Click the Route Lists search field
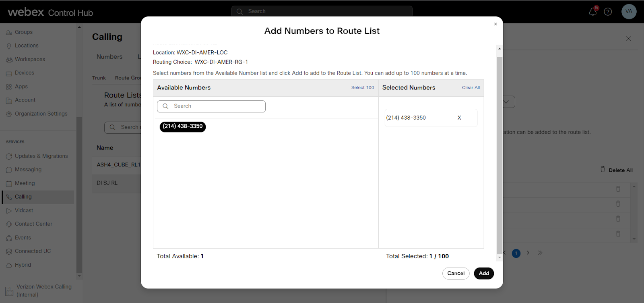 123,127
